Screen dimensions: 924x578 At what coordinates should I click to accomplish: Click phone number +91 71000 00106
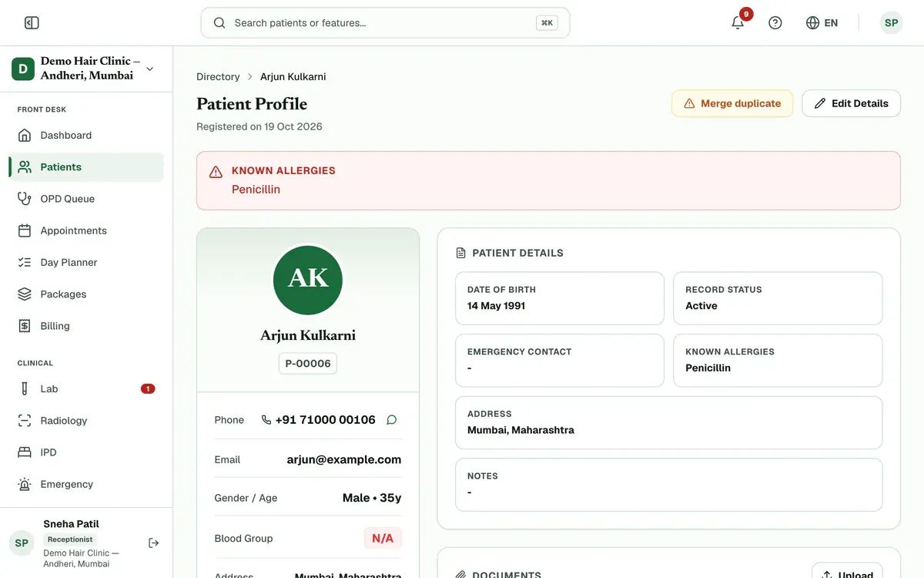click(x=326, y=420)
